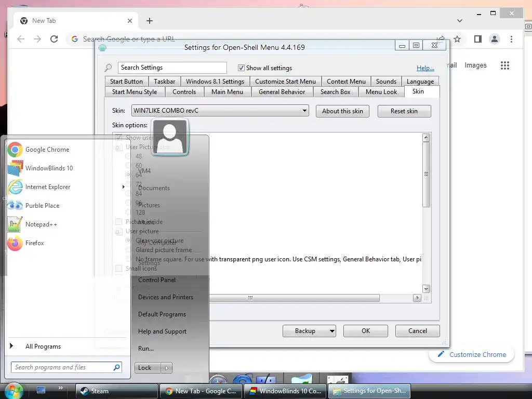Viewport: 532px width, 399px height.
Task: Confirm settings with OK button
Action: click(x=365, y=331)
